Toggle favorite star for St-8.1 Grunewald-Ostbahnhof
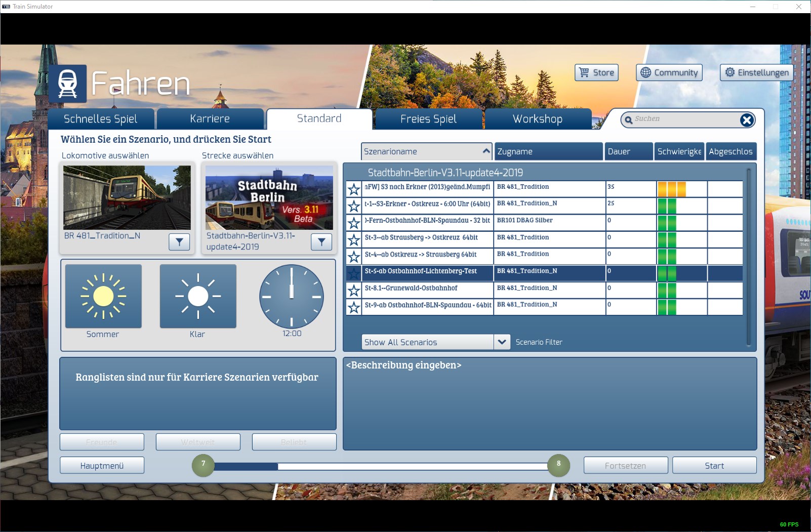The image size is (811, 532). coord(354,291)
